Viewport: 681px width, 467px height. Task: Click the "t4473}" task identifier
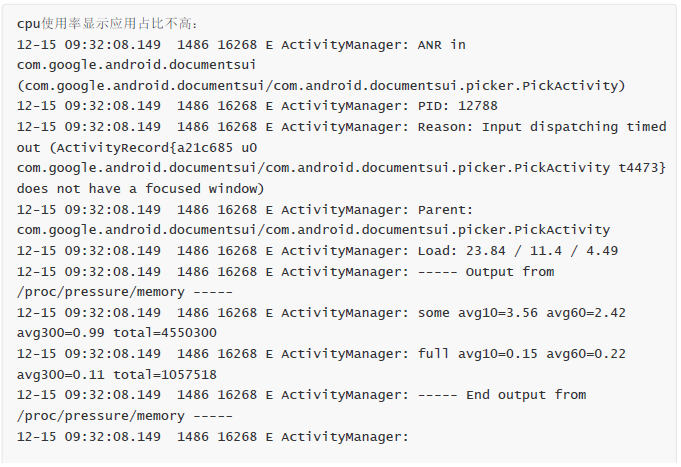coord(642,168)
